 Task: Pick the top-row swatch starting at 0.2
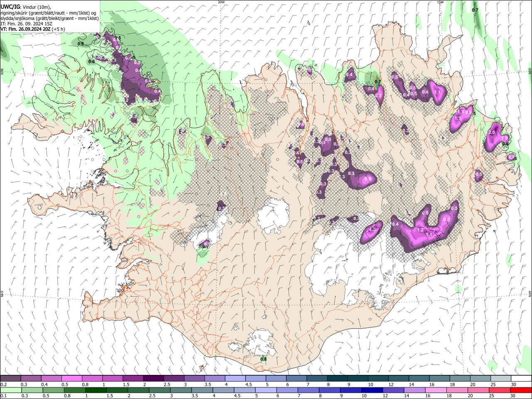(10, 379)
